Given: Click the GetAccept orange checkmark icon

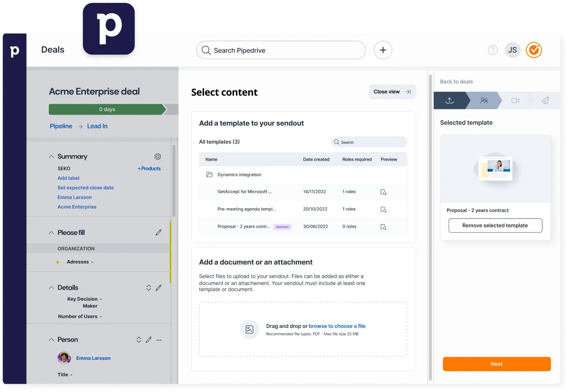Looking at the screenshot, I should 534,50.
